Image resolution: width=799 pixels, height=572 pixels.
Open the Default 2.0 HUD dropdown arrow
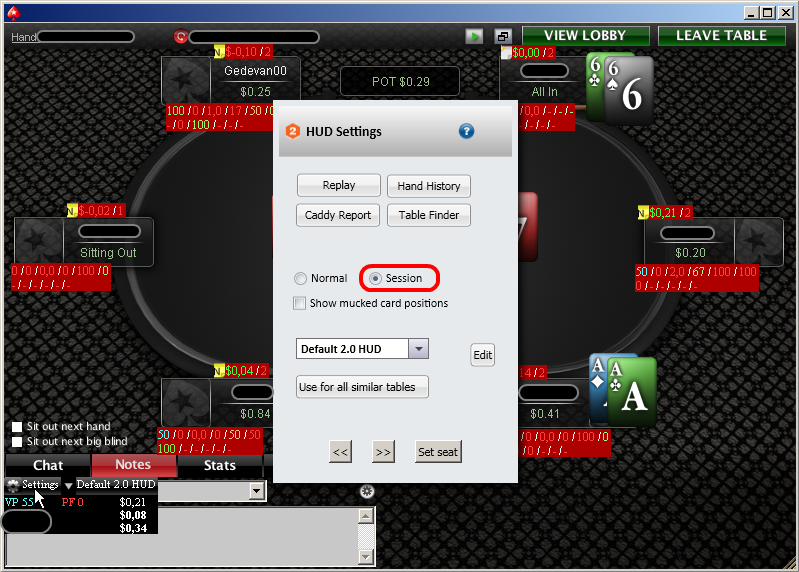click(x=418, y=349)
